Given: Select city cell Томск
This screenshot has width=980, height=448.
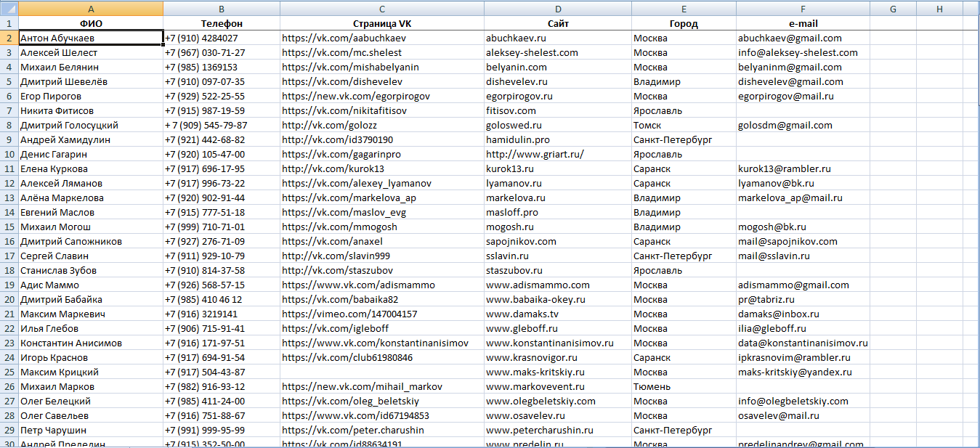Looking at the screenshot, I should pos(684,125).
